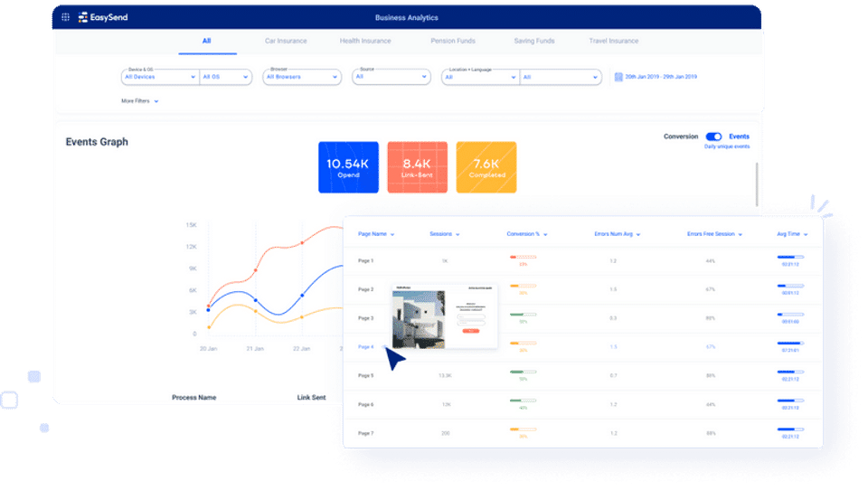Click Page 5 sessions value 13.3K
868x490 pixels.
445,376
